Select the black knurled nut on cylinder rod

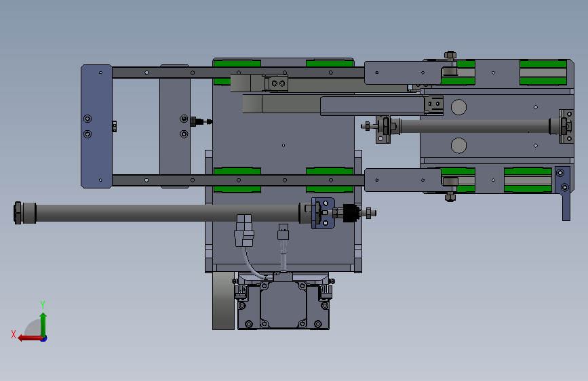pos(351,213)
